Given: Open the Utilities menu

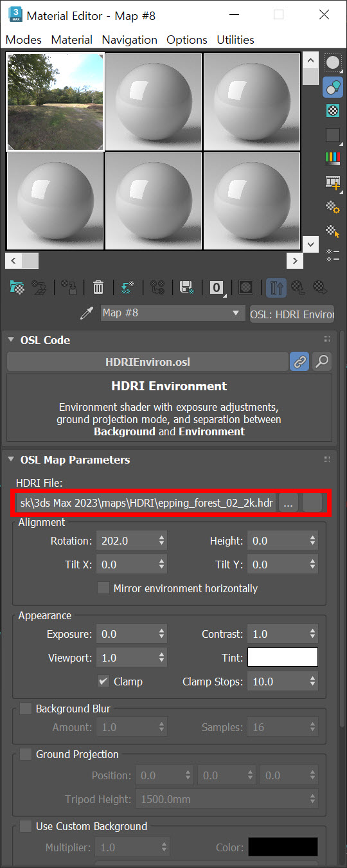Looking at the screenshot, I should [235, 40].
